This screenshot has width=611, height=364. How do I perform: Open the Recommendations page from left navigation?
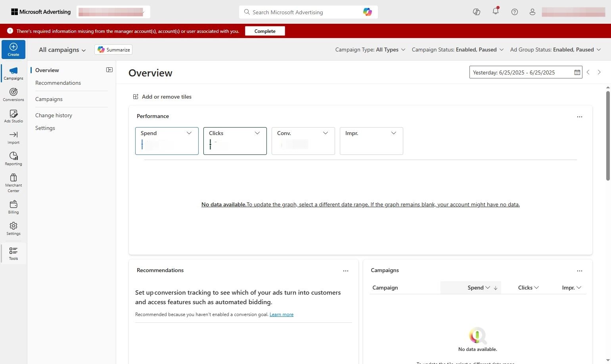click(x=58, y=83)
